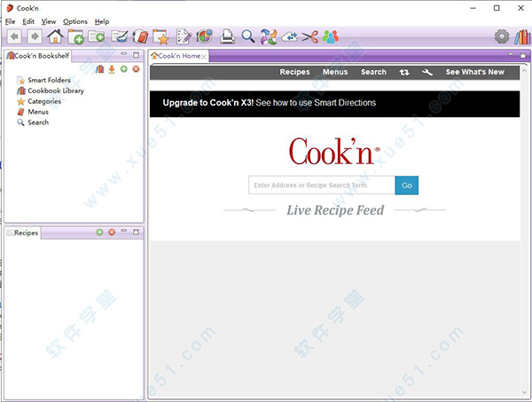532x402 pixels.
Task: Select the Recipes panel tab
Action: click(x=23, y=233)
